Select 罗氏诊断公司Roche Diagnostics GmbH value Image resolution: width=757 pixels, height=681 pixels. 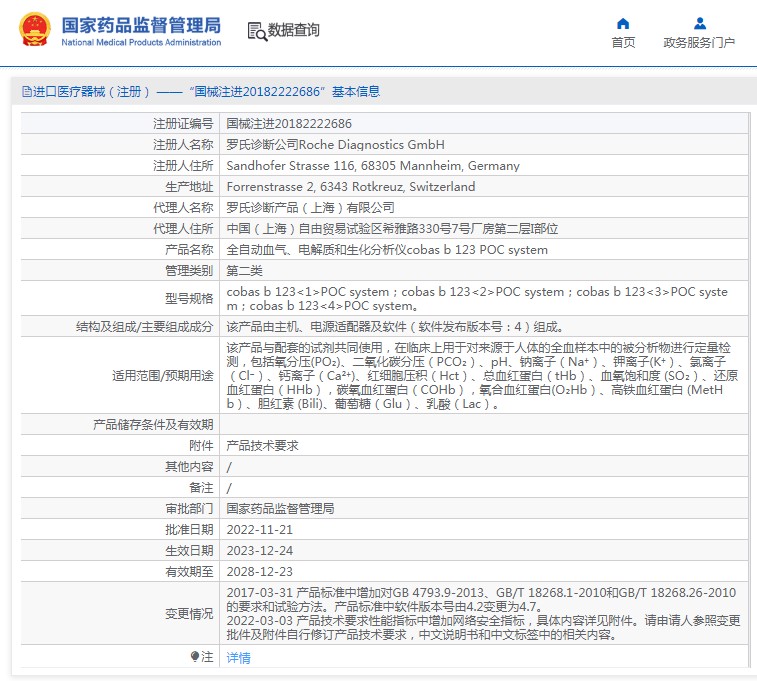(x=336, y=145)
